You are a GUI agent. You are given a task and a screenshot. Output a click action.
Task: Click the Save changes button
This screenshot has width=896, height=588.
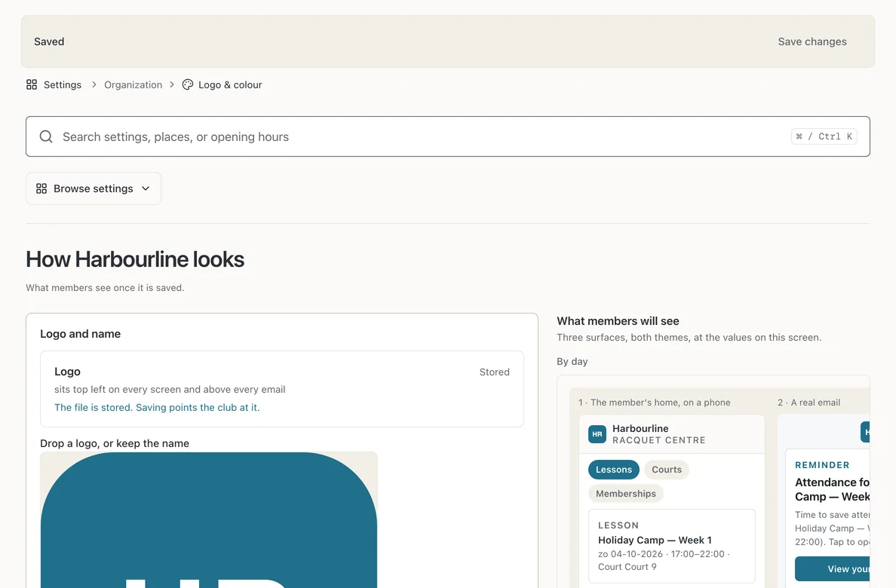pos(812,41)
